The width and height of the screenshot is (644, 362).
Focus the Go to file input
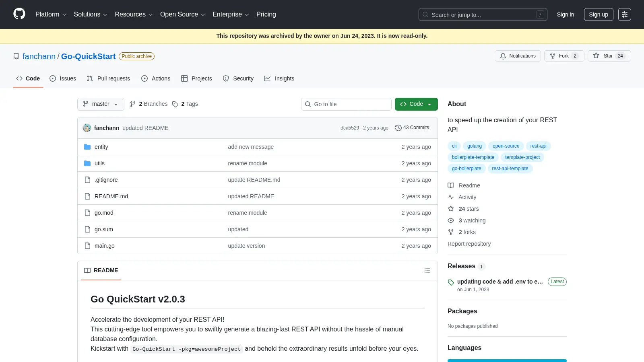click(346, 104)
